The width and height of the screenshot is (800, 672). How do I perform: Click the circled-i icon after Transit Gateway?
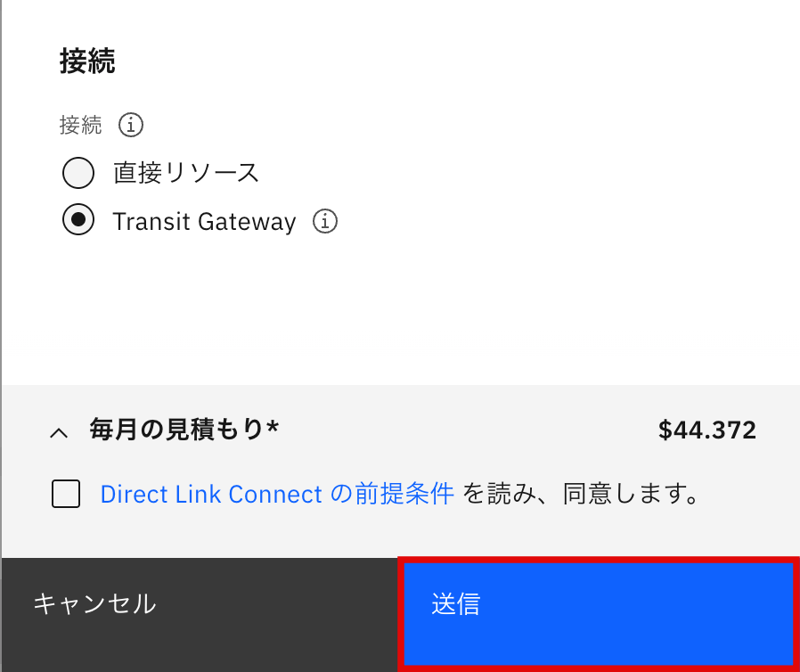click(x=324, y=220)
